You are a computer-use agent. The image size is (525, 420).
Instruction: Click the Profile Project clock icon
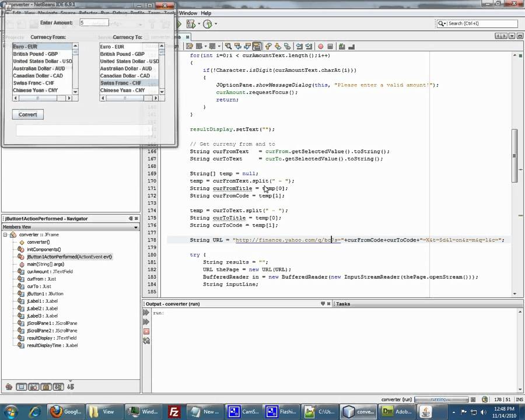click(208, 24)
